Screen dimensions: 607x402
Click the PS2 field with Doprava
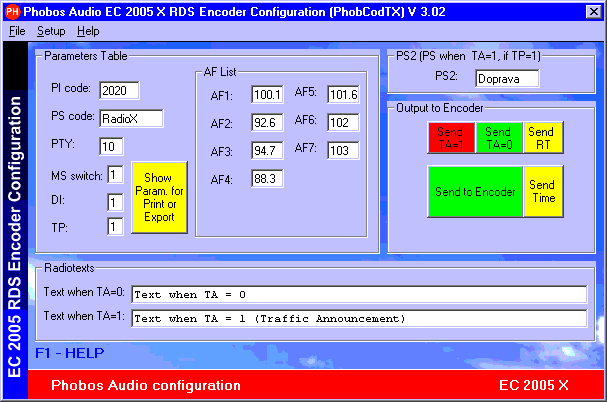point(507,79)
